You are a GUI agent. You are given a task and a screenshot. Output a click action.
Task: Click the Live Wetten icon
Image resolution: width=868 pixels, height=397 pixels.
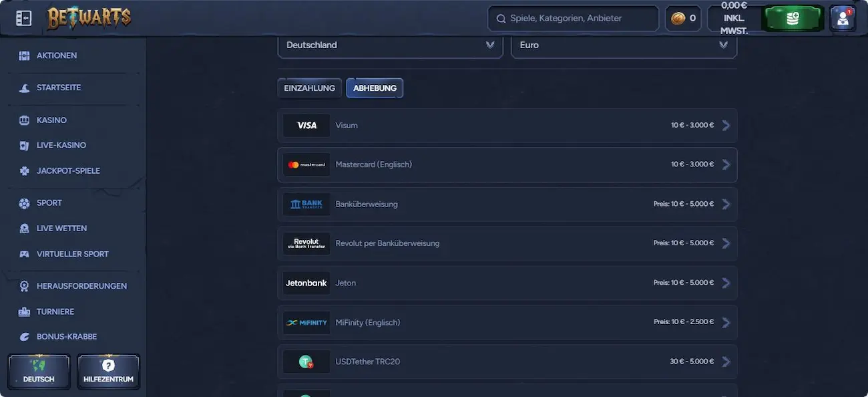click(25, 229)
